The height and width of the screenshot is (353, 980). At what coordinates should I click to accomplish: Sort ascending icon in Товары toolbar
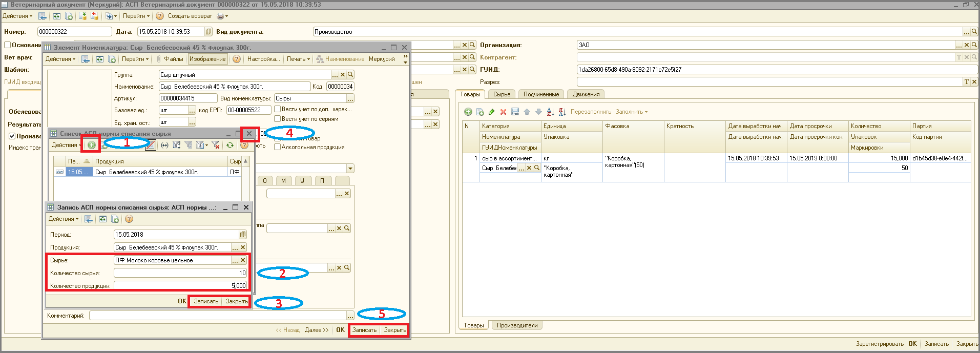coord(551,112)
